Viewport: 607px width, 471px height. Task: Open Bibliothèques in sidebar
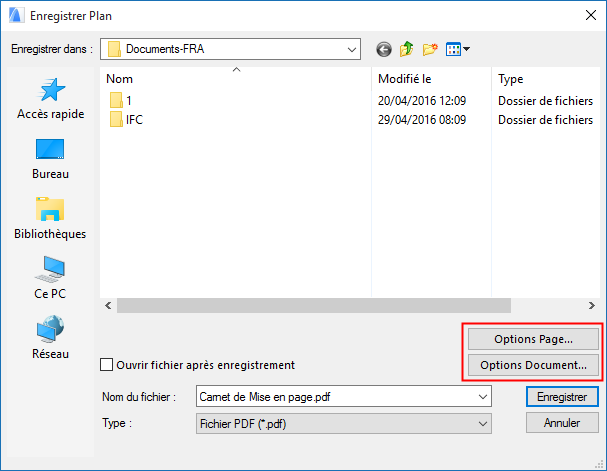51,218
